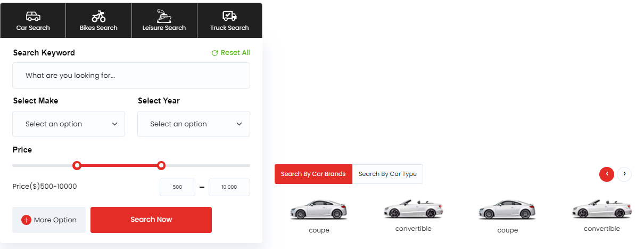The image size is (644, 249).
Task: Click the maximum price box showing 10 000
Action: (x=229, y=187)
